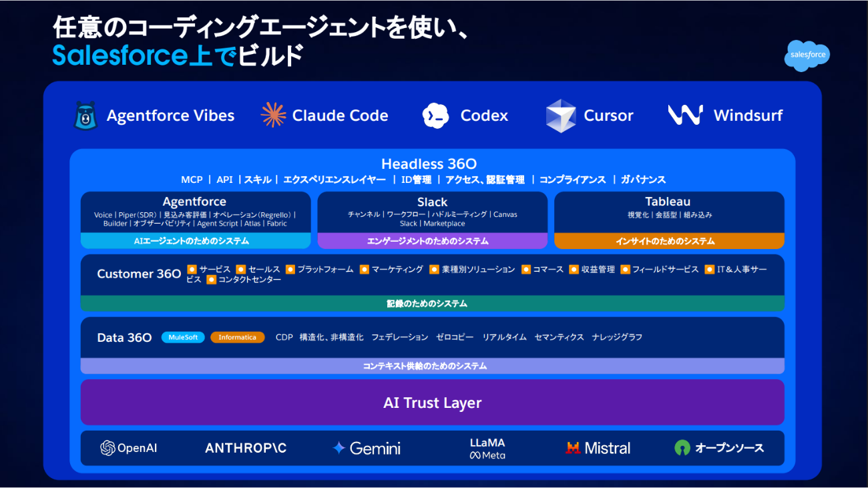Click Voice in the Agentforce card
The image size is (868, 488).
click(103, 215)
